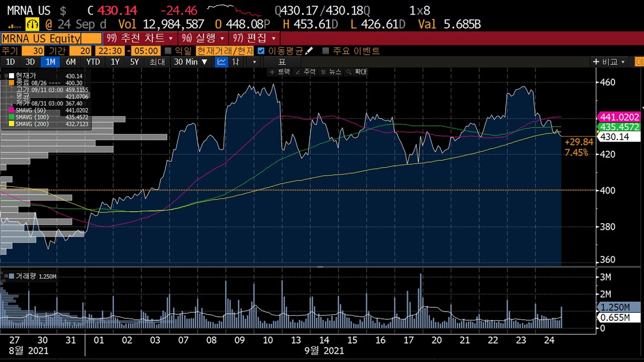Viewport: 644px width, 362px height.
Task: Click the 확대 zoom tool
Action: [357, 72]
